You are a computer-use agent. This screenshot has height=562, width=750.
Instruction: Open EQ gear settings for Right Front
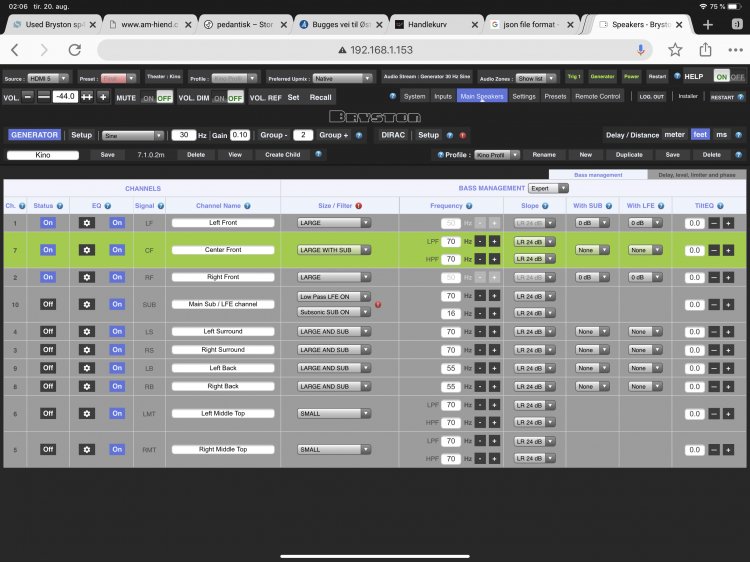click(x=87, y=277)
